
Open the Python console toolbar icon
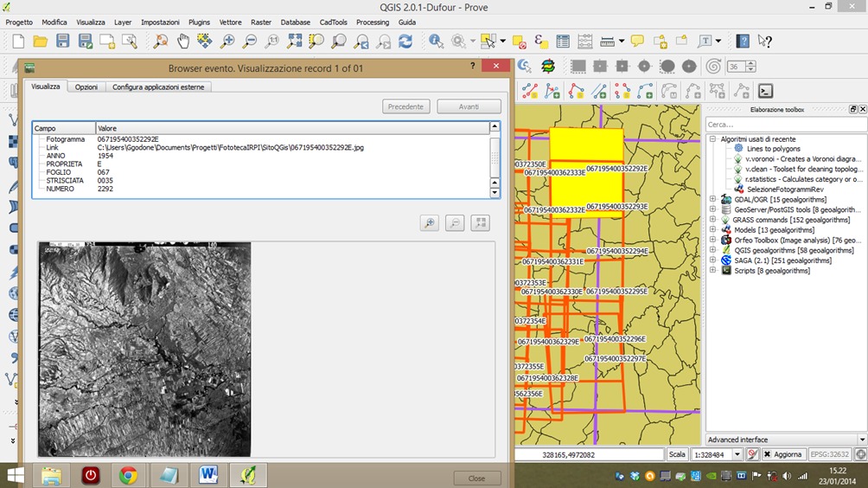[765, 91]
